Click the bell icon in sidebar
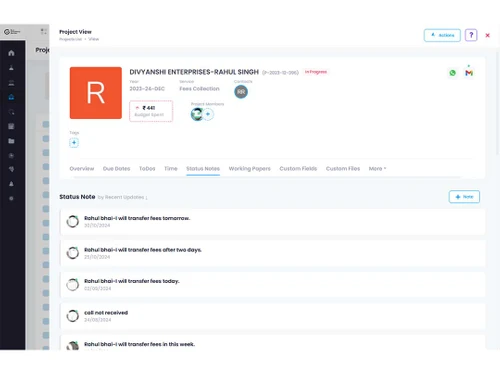This screenshot has width=500, height=375. (x=11, y=184)
